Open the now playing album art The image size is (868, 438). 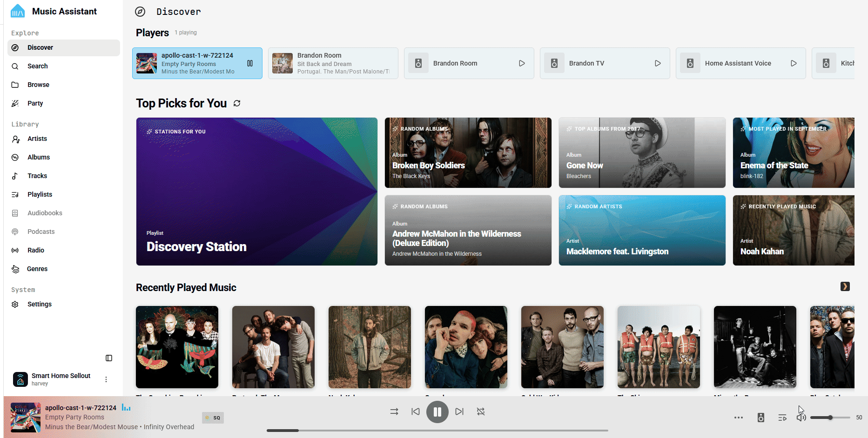[x=26, y=418]
